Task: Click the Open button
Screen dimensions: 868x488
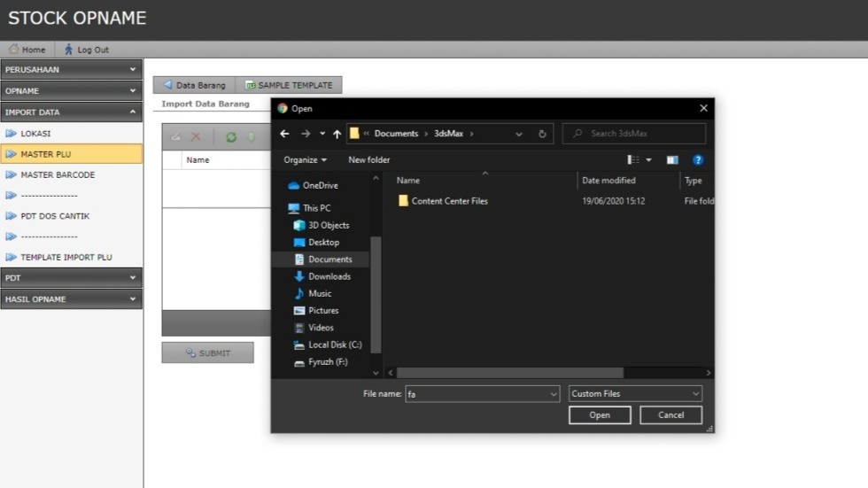Action: click(600, 415)
